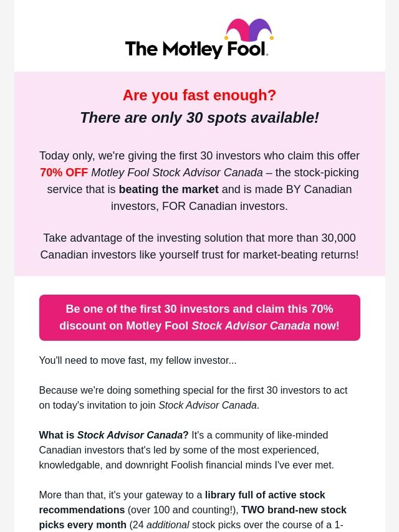The image size is (399, 532).
Task: Click 'downright Foolish financial minds' sentence
Action: tap(186, 465)
